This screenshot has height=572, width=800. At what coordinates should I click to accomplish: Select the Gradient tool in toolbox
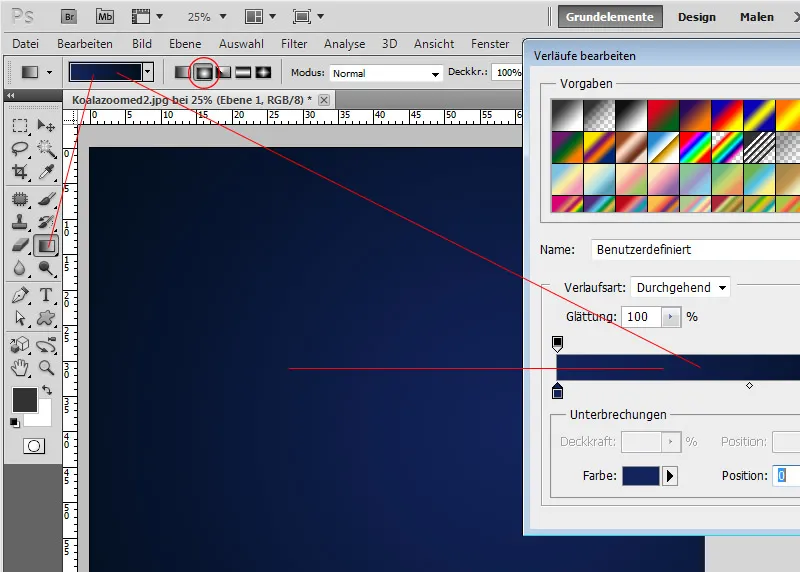[x=46, y=245]
